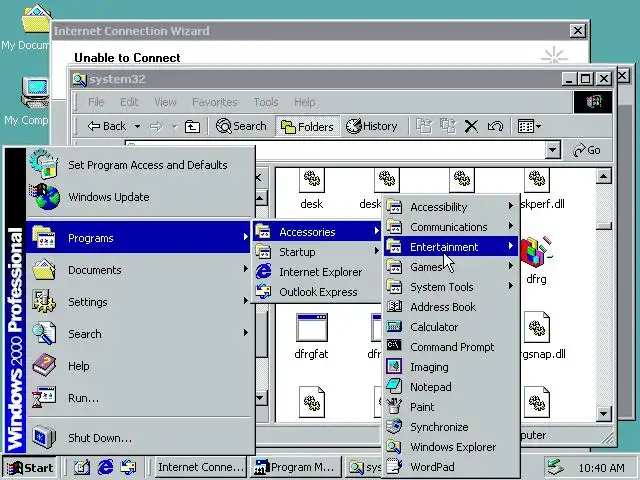Click Show Desktop quick launch icon

[82, 467]
